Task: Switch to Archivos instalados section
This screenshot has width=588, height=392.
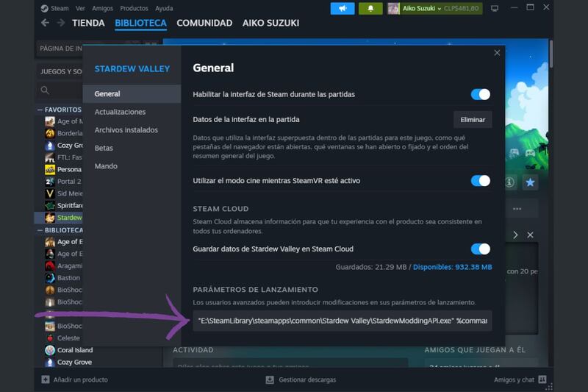Action: [126, 130]
